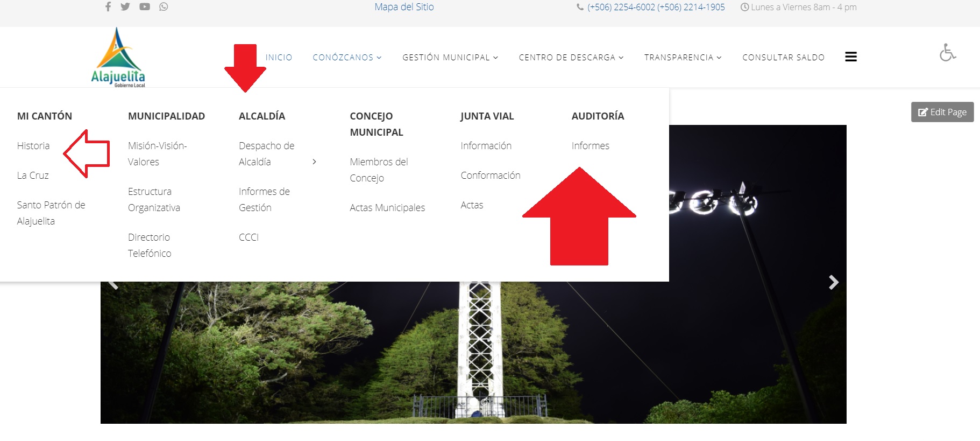Open Informes de Gestión entry

click(x=264, y=199)
